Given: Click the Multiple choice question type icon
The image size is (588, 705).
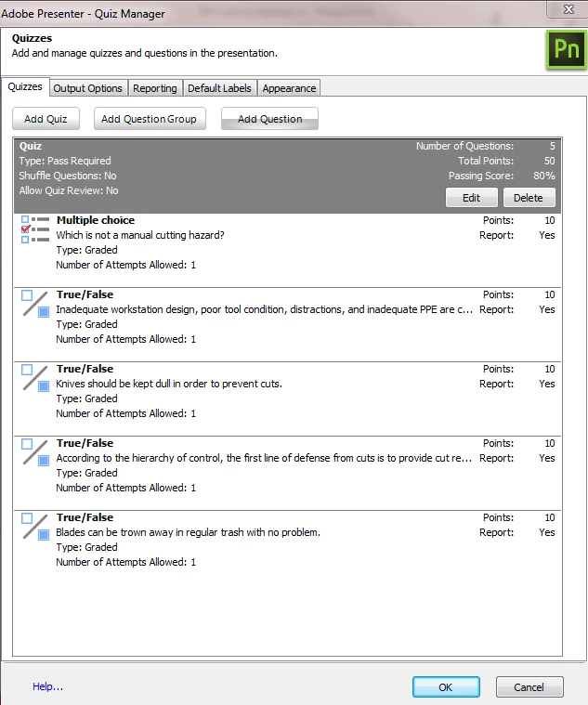Looking at the screenshot, I should click(35, 229).
